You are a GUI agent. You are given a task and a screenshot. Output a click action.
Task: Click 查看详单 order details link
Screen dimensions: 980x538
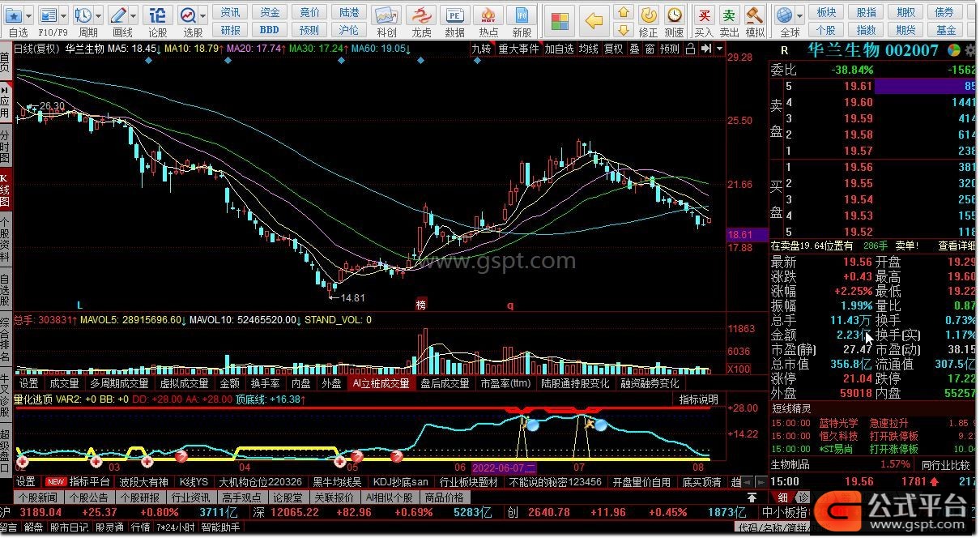pyautogui.click(x=956, y=246)
